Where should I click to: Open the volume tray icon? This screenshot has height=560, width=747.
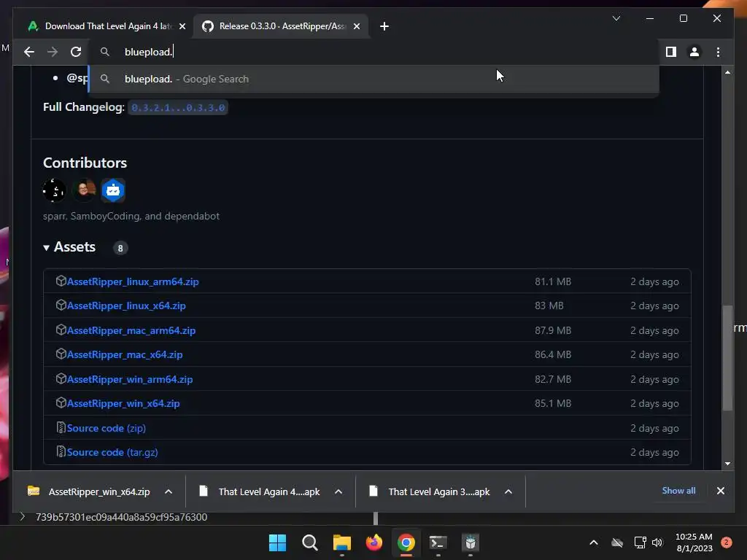[x=657, y=542]
